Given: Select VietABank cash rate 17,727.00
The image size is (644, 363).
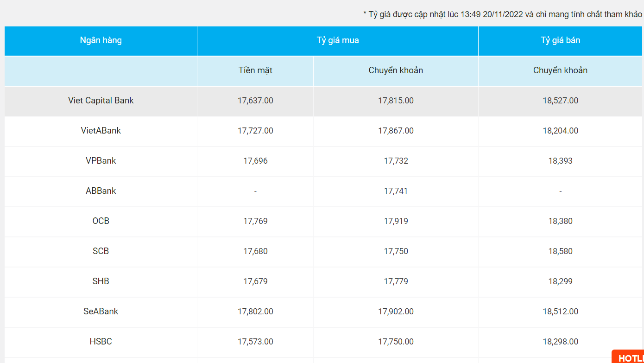Looking at the screenshot, I should click(x=255, y=131).
